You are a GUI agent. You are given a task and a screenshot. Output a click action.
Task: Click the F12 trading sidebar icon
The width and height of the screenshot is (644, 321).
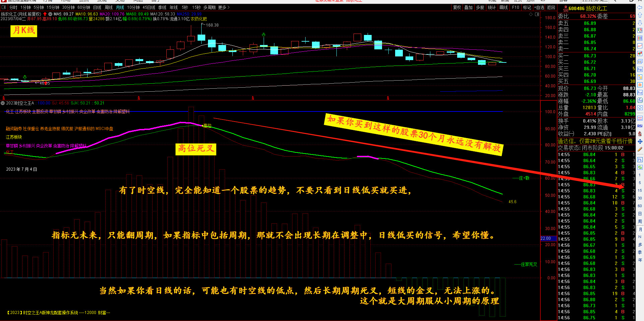pyautogui.click(x=640, y=92)
